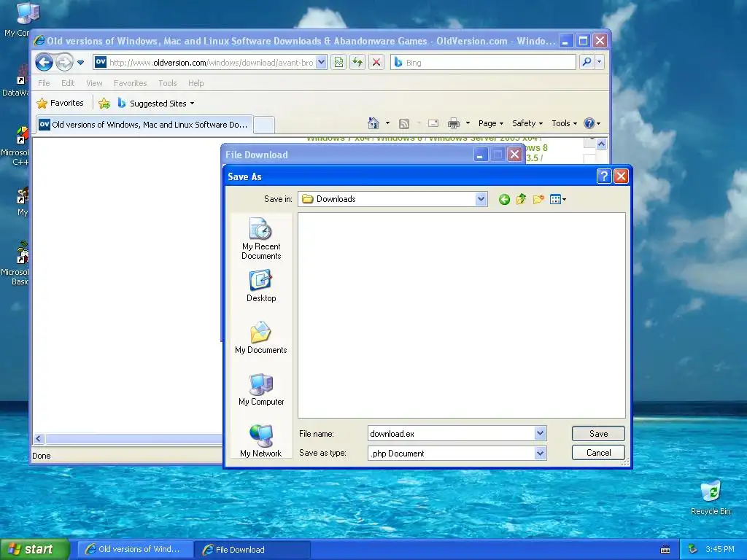
Task: Click the Start button
Action: (x=35, y=549)
